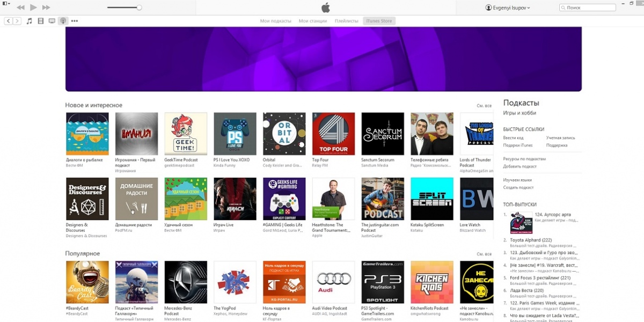Show more media types via ellipsis icon
This screenshot has width=644, height=322.
click(x=74, y=21)
